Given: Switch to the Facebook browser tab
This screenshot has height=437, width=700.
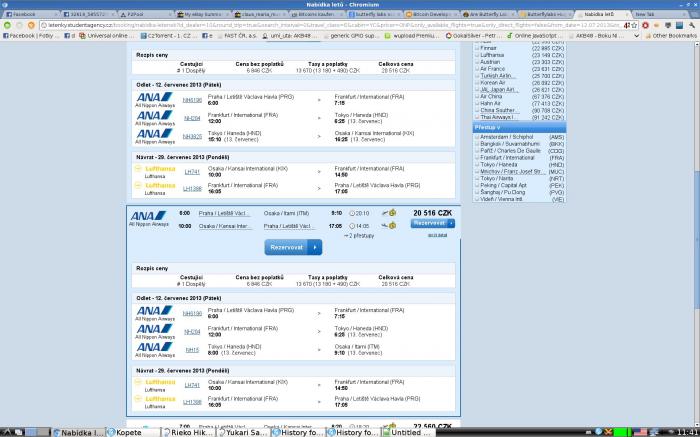Looking at the screenshot, I should [x=30, y=14].
